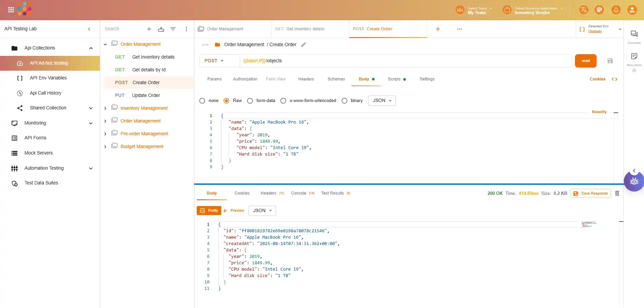Viewport: 644px width, 308px height.
Task: Open the Comments panel icon
Action: [x=634, y=34]
